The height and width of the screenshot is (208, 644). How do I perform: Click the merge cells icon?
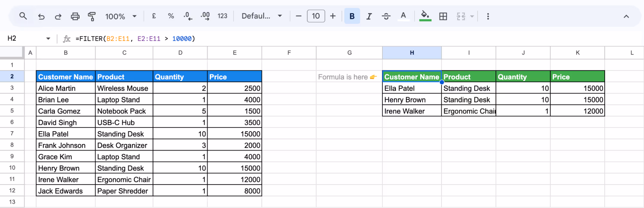[x=461, y=16]
